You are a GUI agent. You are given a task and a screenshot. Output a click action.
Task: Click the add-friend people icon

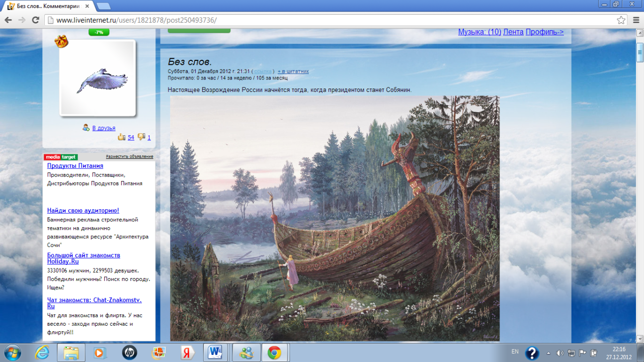(86, 128)
